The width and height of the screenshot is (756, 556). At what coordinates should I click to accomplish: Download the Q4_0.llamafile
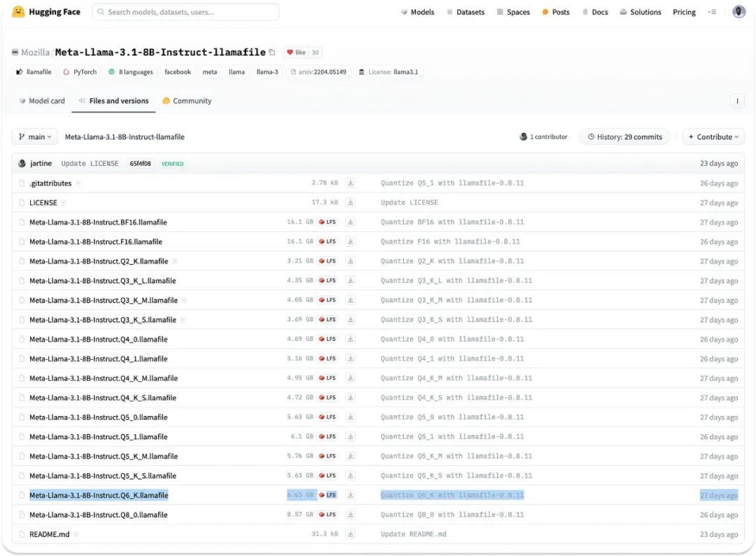pos(351,339)
